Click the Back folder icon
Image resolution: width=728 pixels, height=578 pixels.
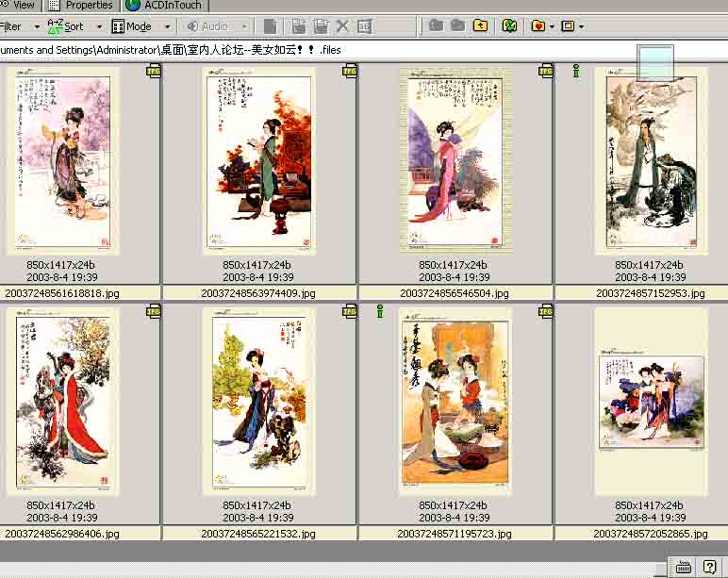coord(436,25)
